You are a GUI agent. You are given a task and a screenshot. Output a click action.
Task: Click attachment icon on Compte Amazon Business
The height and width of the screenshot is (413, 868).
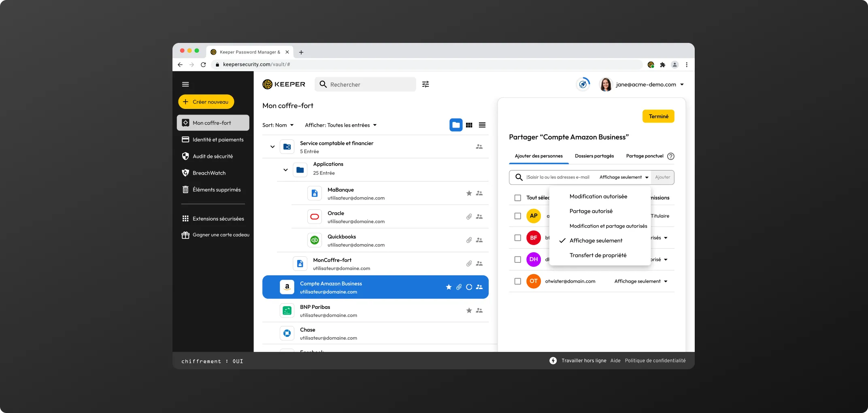click(459, 287)
